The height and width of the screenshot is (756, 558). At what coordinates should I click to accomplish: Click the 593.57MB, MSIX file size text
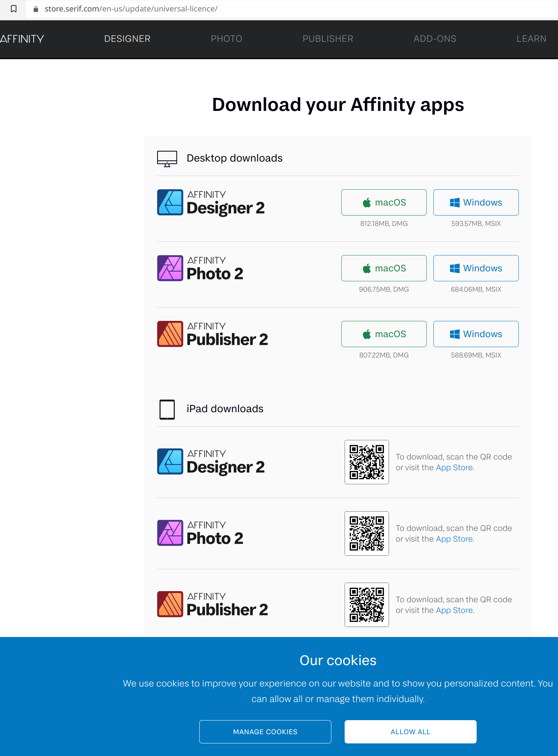coord(476,224)
